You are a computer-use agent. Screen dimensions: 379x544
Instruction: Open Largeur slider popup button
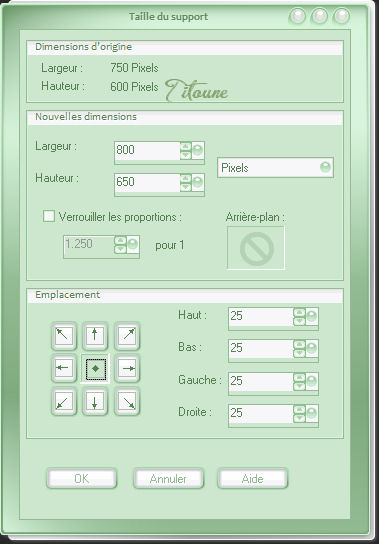coord(197,151)
